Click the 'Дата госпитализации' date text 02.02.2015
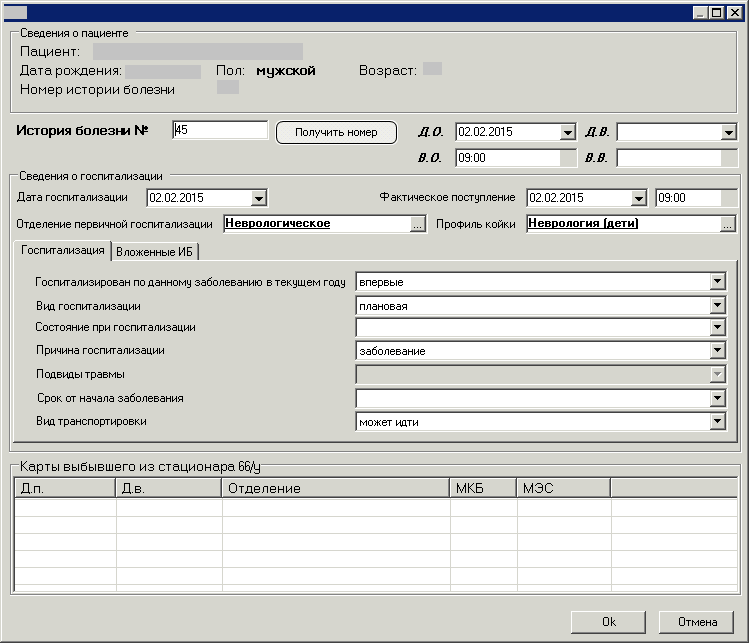 pyautogui.click(x=176, y=198)
